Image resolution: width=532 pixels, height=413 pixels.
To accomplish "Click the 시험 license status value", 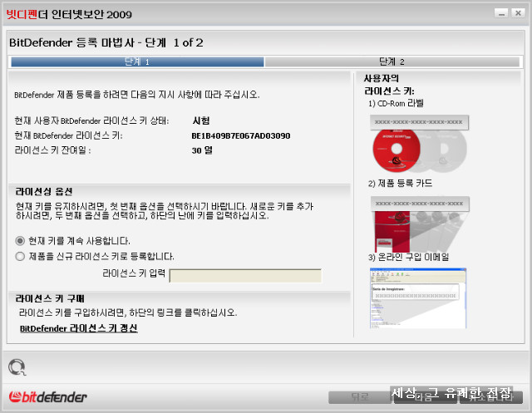I will click(x=201, y=120).
